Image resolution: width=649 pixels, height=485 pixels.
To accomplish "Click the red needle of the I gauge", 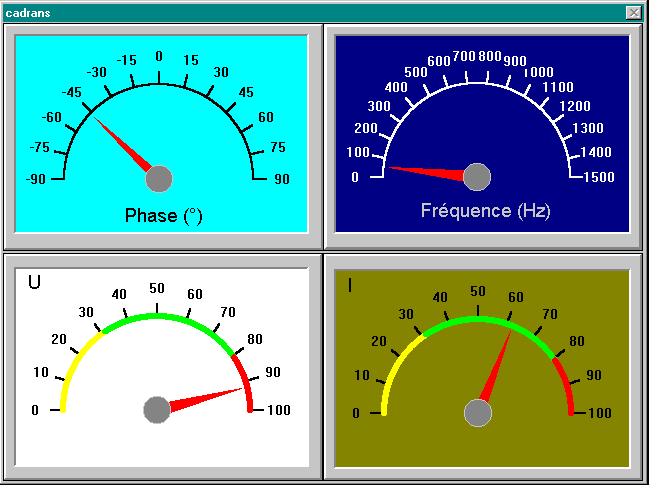I will coord(495,366).
